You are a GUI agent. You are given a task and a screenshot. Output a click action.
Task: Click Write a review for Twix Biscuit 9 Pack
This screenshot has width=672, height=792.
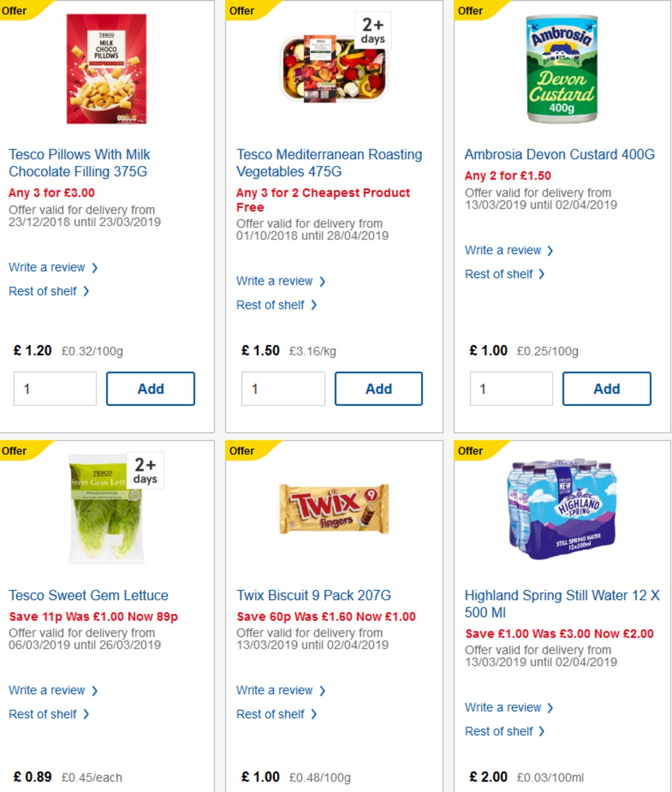(277, 690)
